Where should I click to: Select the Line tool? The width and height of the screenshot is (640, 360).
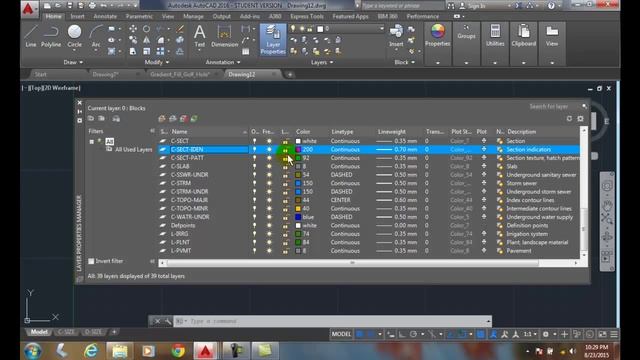[x=31, y=36]
